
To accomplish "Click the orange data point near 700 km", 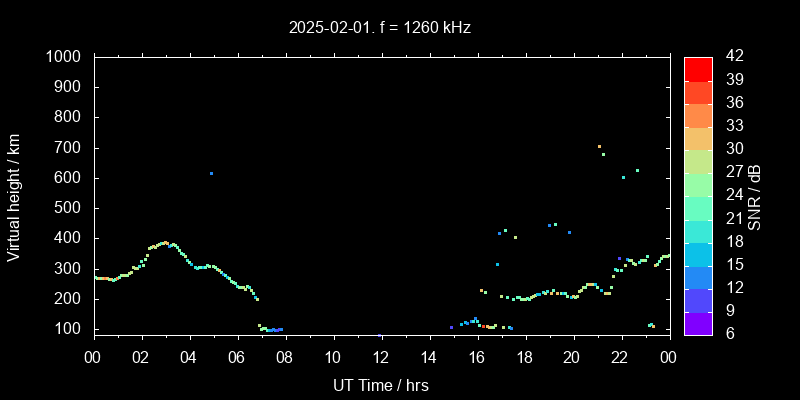I will (599, 147).
